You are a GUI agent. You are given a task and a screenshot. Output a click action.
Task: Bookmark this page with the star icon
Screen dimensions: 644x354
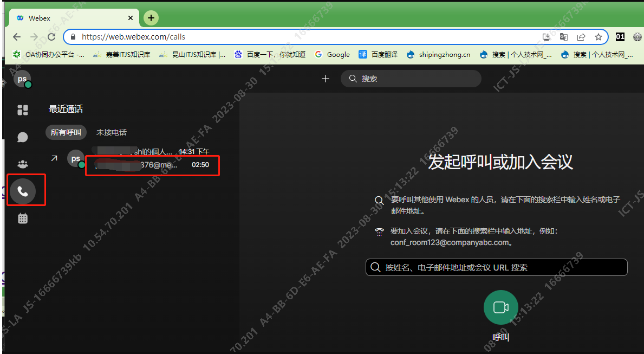(598, 37)
